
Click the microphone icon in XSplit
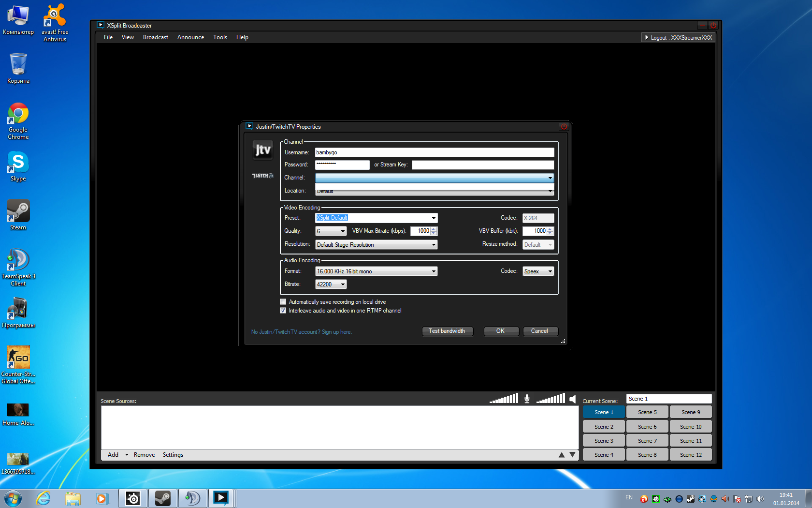(x=527, y=399)
